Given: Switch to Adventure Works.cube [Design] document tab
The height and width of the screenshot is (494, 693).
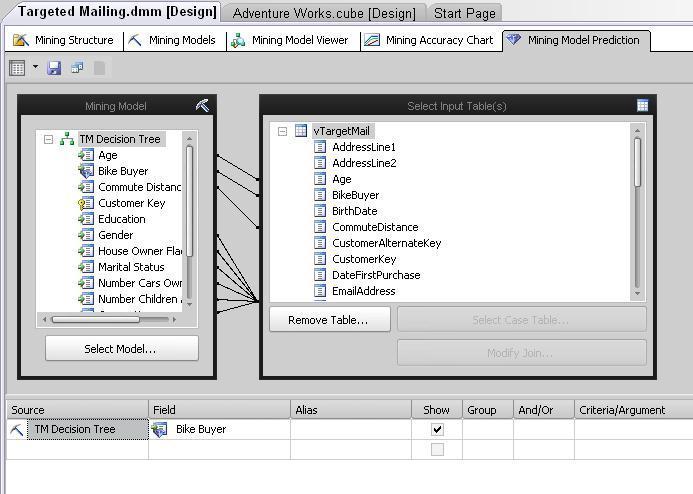Looking at the screenshot, I should click(324, 13).
